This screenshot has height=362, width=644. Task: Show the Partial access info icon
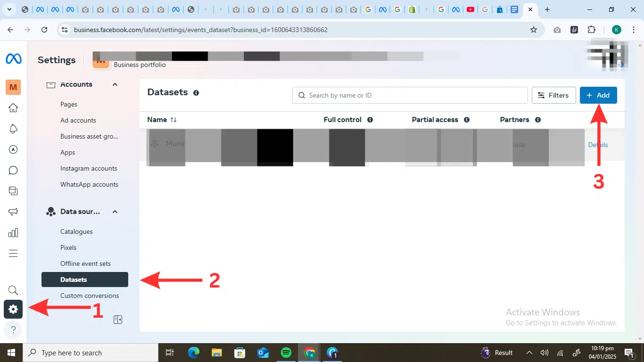[x=467, y=120]
